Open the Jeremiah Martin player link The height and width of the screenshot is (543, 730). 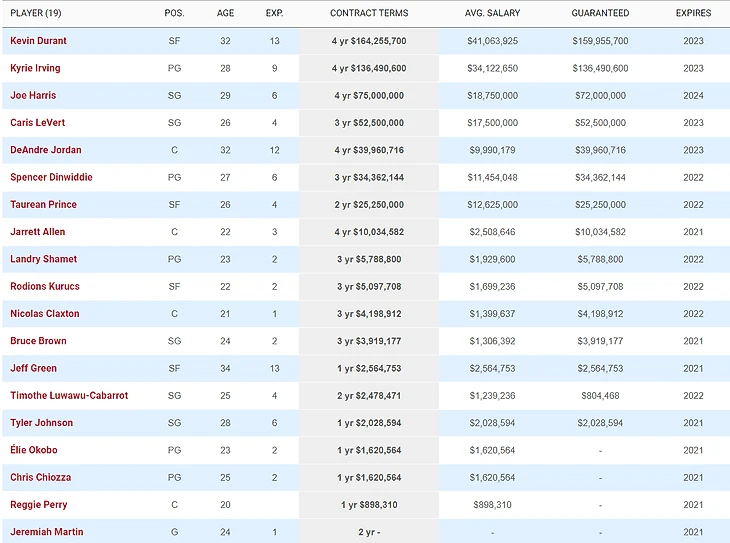46,532
